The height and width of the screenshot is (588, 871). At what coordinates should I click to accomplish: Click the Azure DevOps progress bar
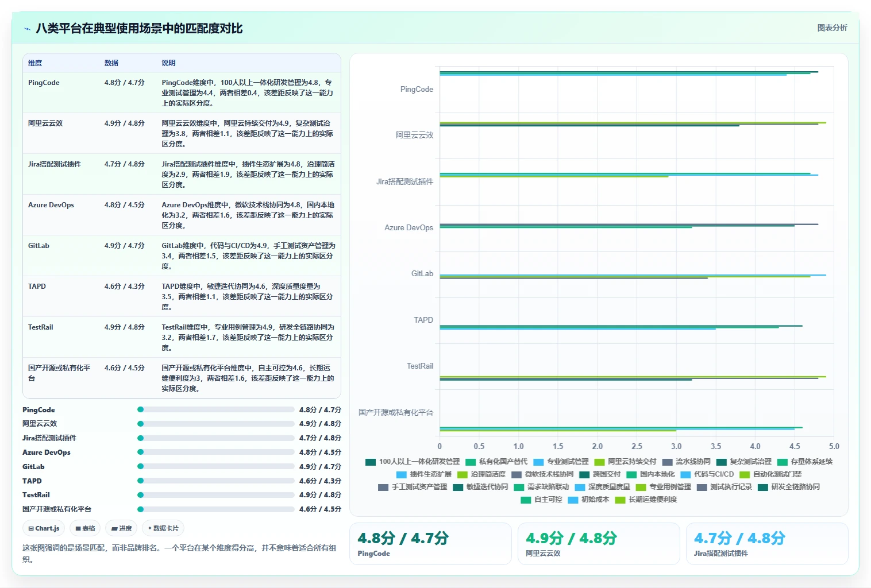coord(216,452)
